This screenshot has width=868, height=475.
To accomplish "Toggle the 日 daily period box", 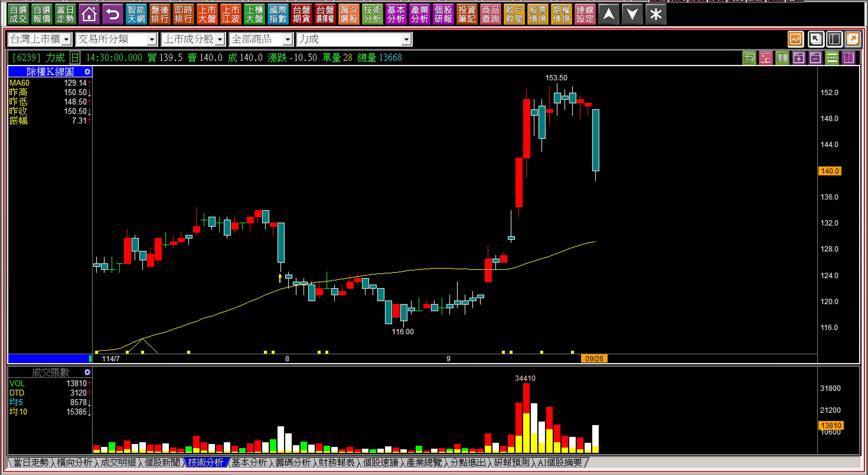I will [75, 58].
